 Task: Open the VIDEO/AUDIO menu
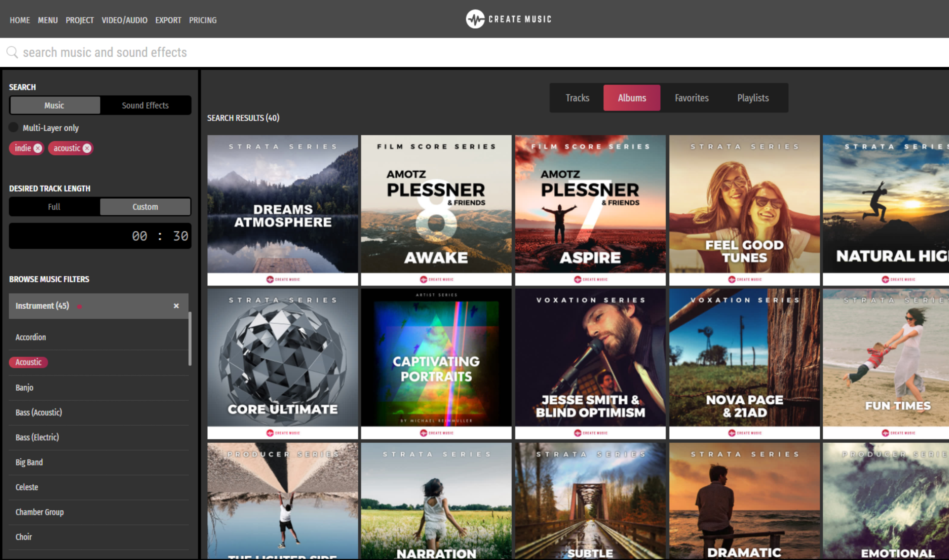click(125, 20)
